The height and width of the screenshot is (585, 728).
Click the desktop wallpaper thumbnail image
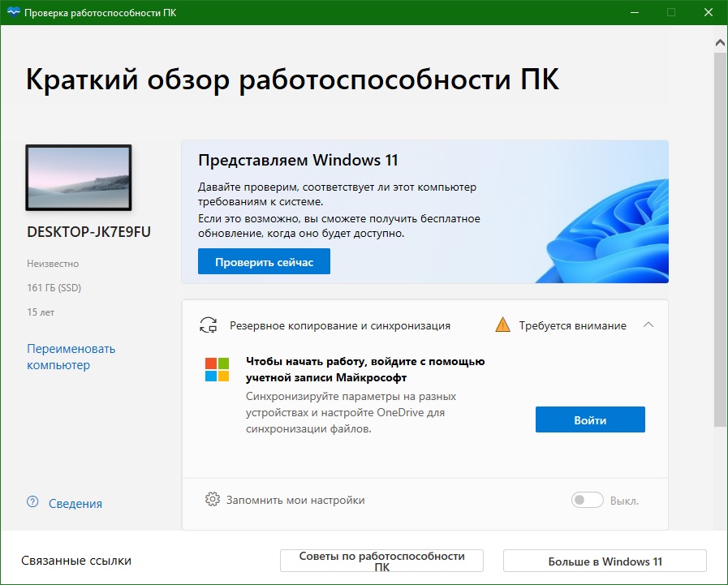79,178
